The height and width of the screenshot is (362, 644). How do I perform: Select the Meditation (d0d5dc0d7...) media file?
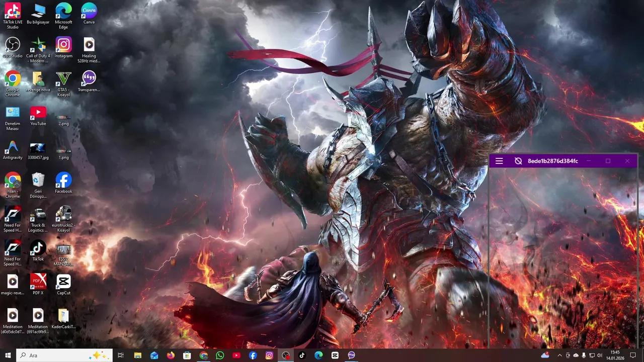point(13,321)
